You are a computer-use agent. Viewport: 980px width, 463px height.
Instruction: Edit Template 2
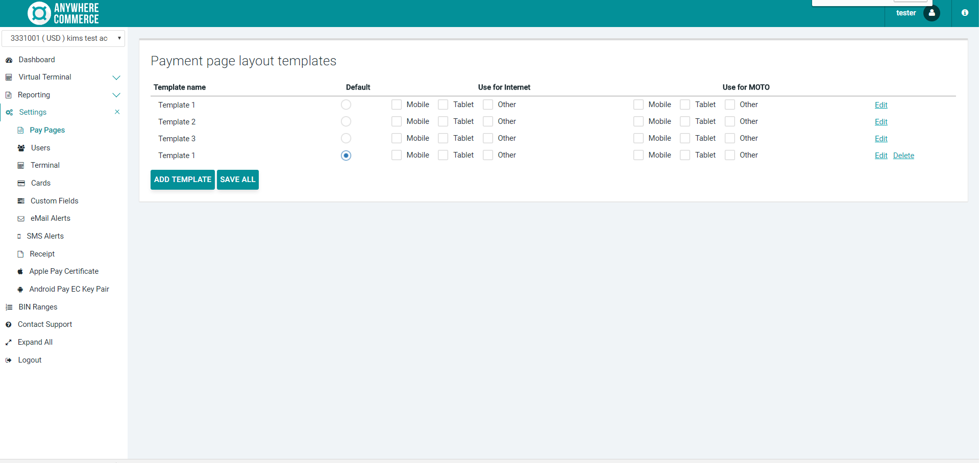(881, 122)
